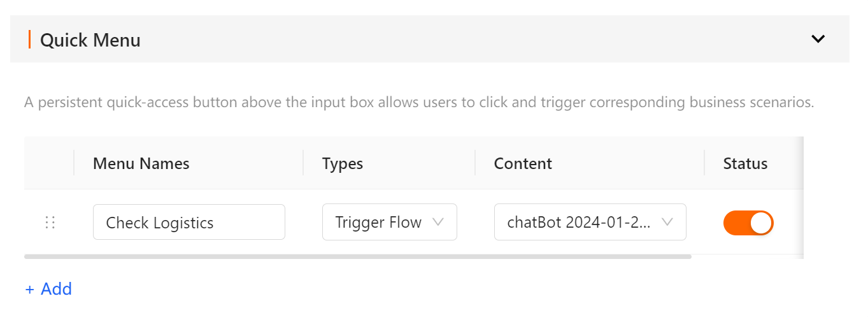The width and height of the screenshot is (868, 317).
Task: Grab the drag handle of Check Logistics row
Action: pos(50,222)
